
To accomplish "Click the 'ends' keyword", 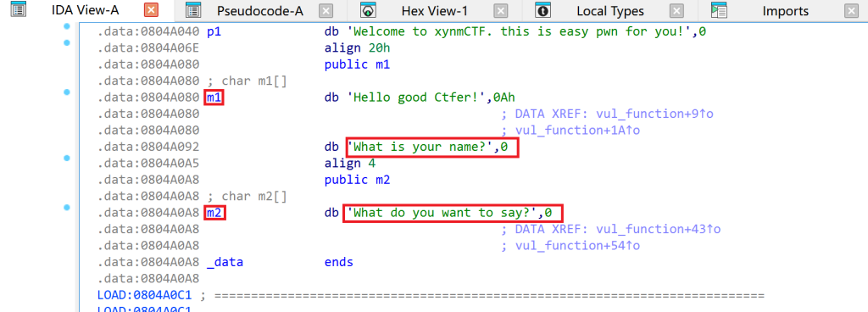I will pos(339,262).
